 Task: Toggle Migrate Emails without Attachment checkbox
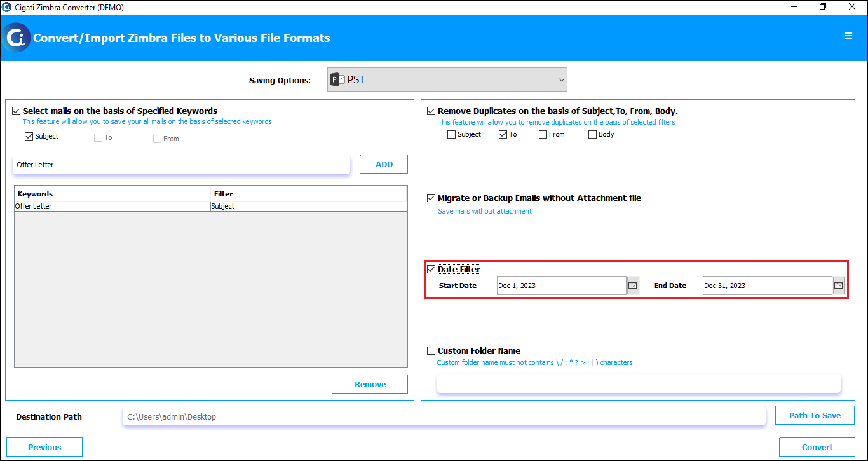coord(431,198)
